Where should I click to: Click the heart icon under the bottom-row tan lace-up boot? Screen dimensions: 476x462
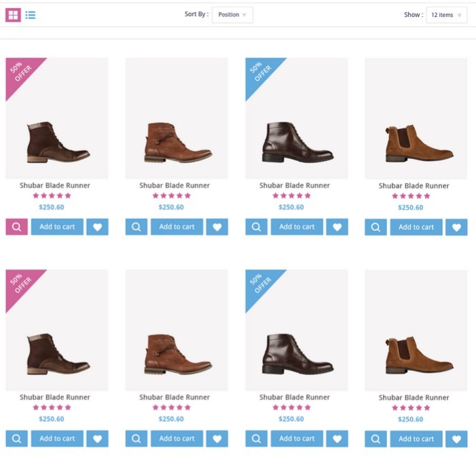click(x=217, y=439)
